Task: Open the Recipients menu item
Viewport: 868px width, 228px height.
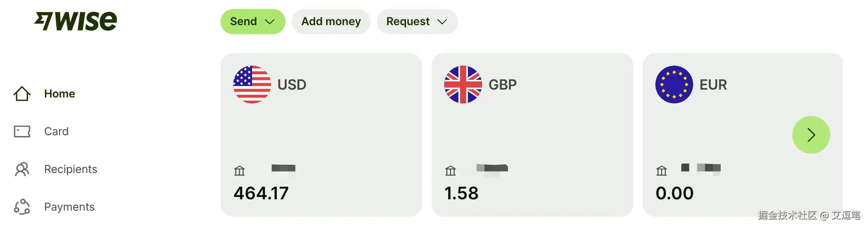Action: click(70, 169)
